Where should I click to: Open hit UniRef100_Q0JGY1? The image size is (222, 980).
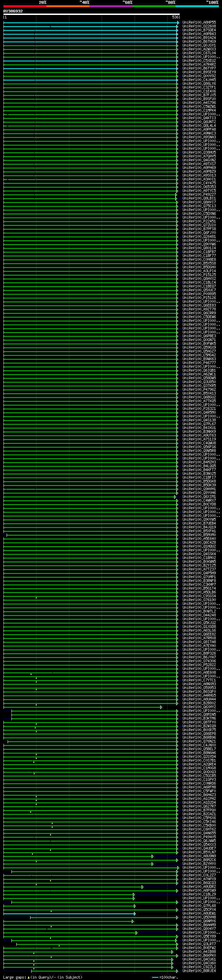pos(199,45)
